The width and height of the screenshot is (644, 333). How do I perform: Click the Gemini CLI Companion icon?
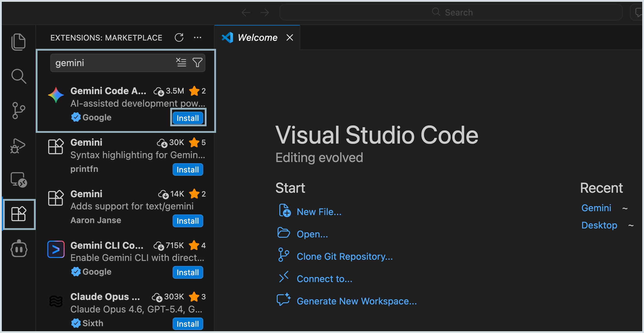tap(56, 249)
